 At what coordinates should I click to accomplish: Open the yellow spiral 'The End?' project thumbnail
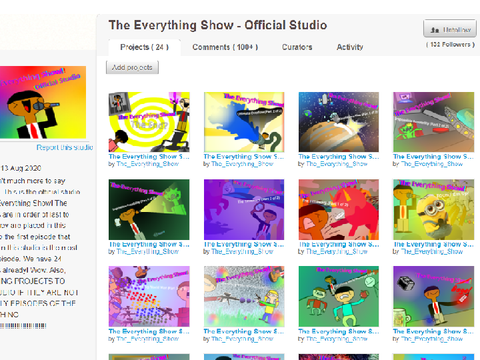coord(149,122)
